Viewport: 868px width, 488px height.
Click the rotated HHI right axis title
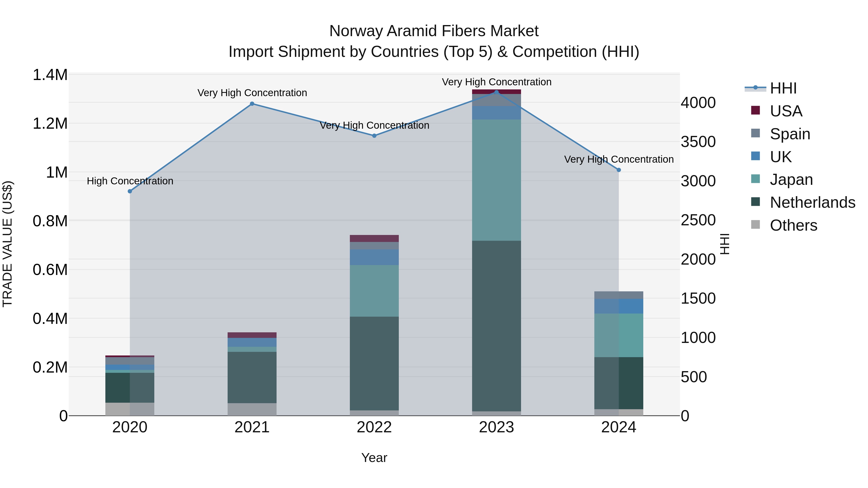[725, 244]
